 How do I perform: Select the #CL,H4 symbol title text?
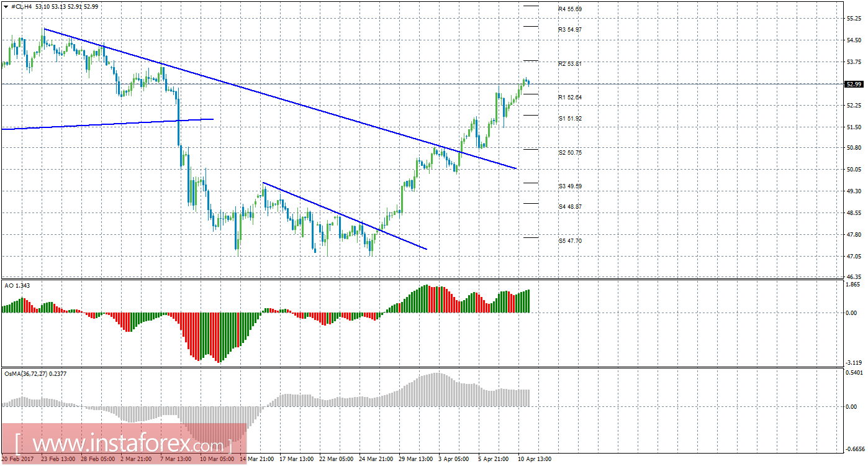pos(21,6)
